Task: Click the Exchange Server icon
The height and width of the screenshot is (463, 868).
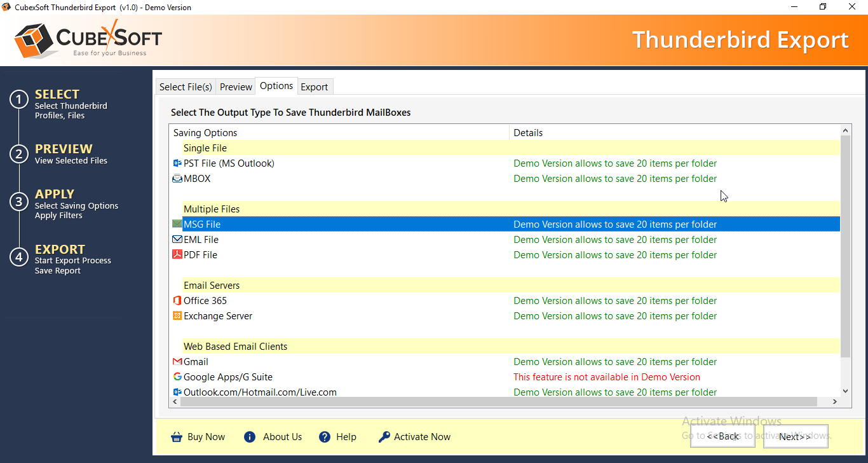Action: pyautogui.click(x=177, y=316)
